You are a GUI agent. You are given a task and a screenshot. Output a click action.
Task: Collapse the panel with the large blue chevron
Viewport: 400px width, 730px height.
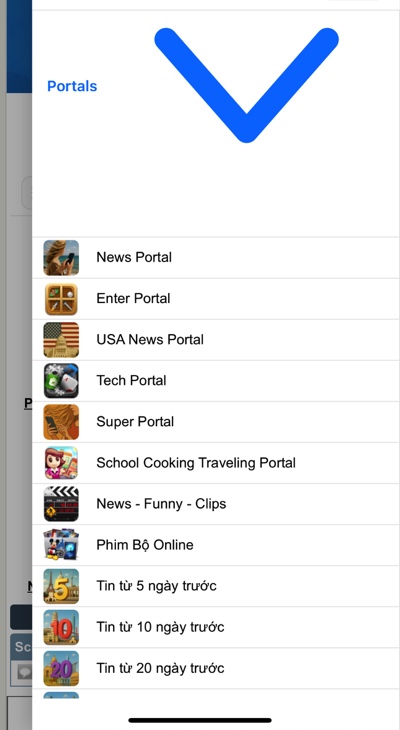[246, 85]
